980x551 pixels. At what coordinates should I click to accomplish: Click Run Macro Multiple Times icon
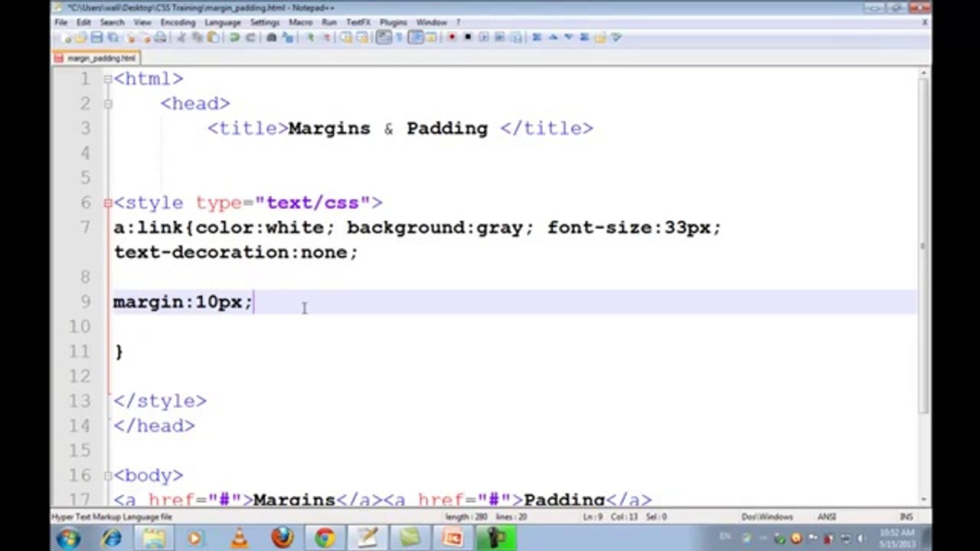tap(500, 37)
